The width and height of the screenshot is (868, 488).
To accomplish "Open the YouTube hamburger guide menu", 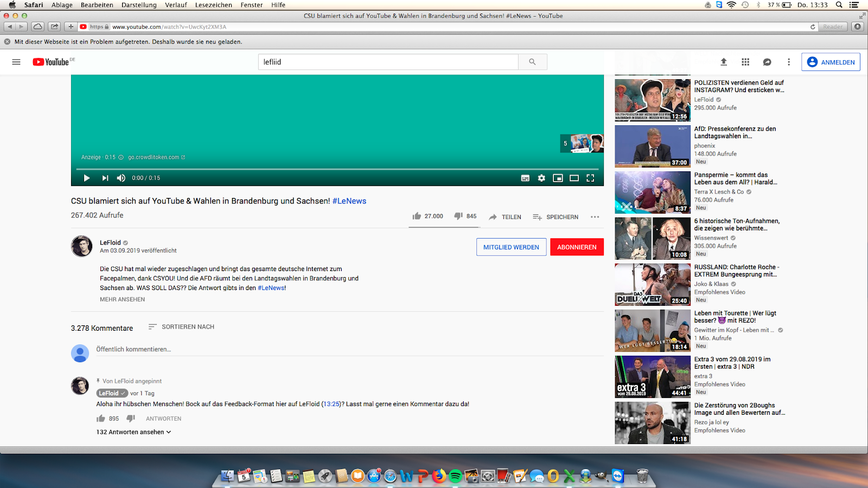I will coord(16,62).
